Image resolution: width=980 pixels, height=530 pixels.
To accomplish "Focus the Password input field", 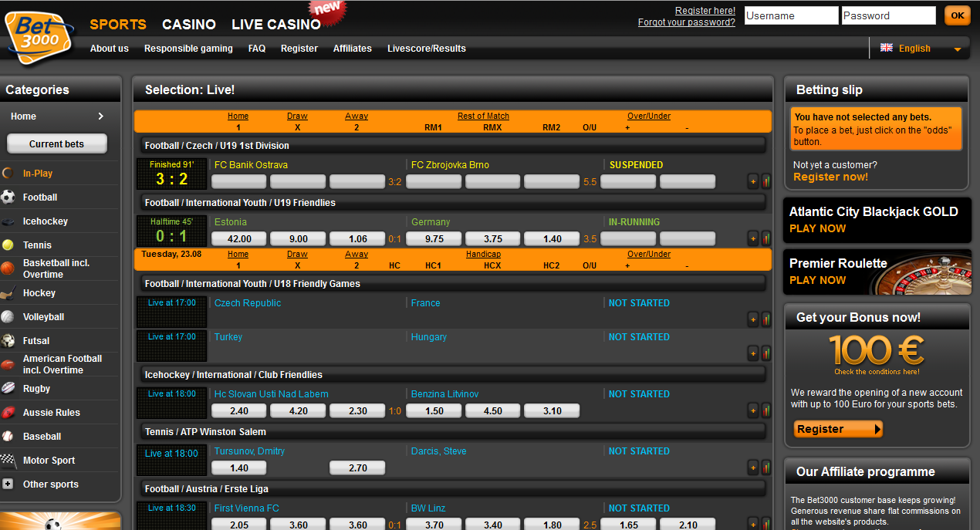I will click(888, 15).
